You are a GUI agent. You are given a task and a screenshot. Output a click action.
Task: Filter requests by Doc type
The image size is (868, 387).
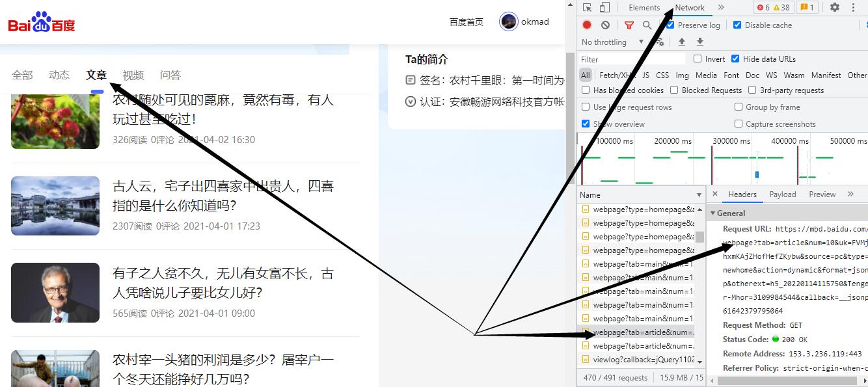point(752,75)
